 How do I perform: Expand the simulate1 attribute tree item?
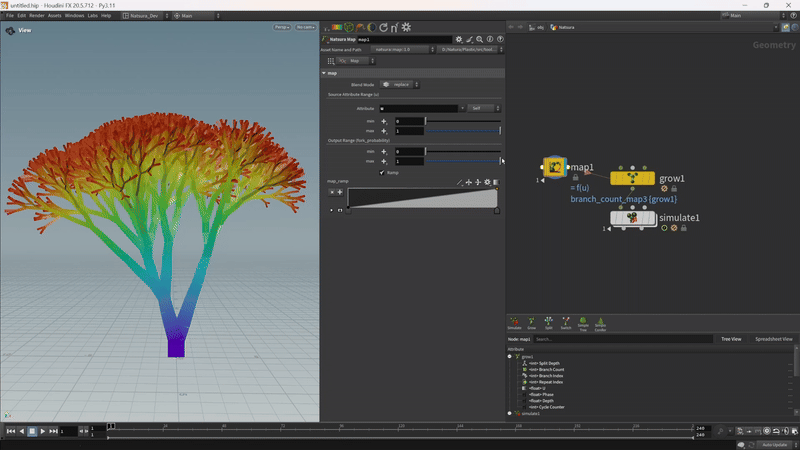tap(510, 413)
